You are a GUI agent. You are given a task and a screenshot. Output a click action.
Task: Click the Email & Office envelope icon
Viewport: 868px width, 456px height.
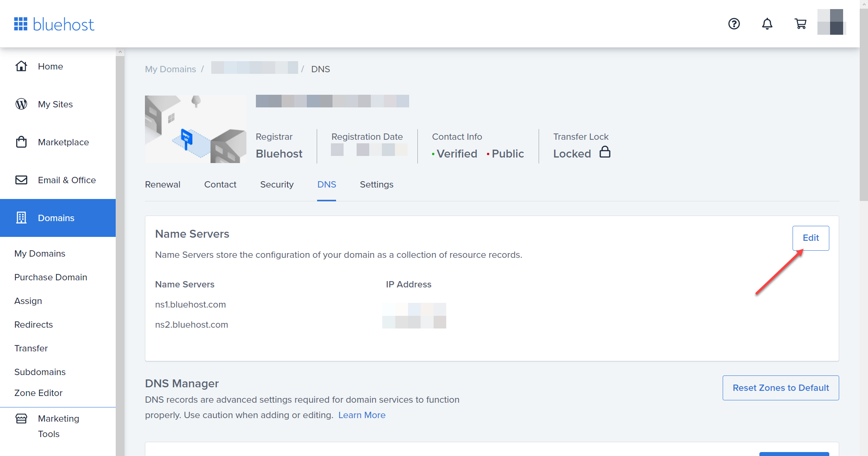click(21, 180)
